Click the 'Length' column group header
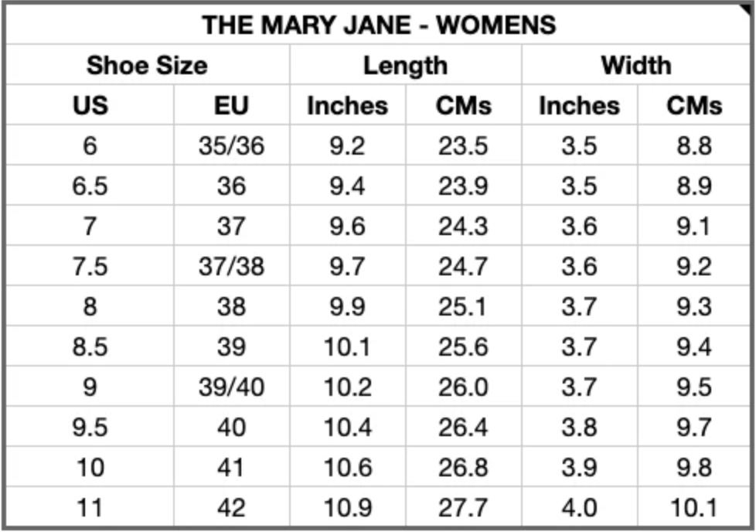756x532 pixels. (405, 65)
